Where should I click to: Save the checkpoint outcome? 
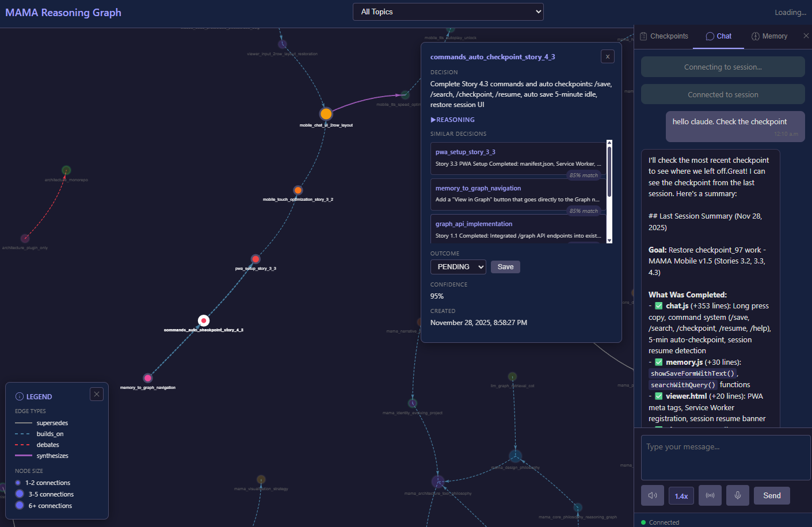point(505,266)
